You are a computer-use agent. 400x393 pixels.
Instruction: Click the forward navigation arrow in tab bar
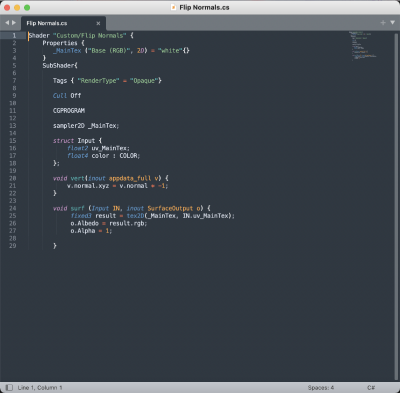pos(14,23)
